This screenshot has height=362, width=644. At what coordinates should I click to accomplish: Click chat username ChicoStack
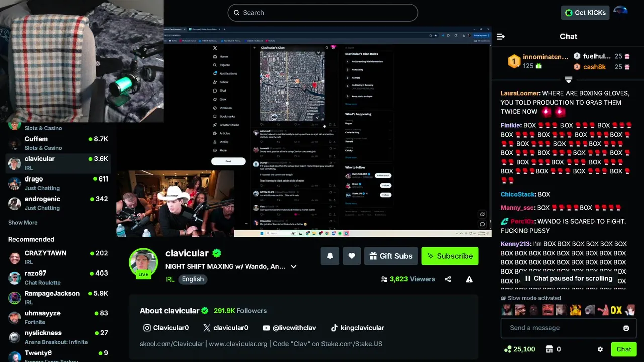tap(518, 194)
